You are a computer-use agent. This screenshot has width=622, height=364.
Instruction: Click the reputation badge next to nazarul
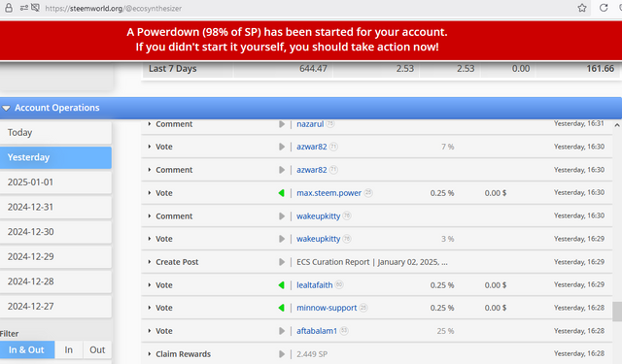tap(330, 123)
